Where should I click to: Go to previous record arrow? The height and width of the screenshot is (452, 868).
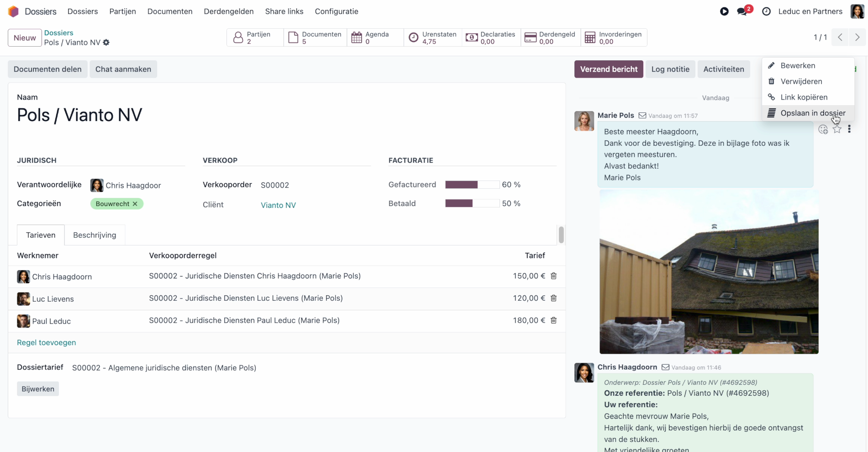840,37
